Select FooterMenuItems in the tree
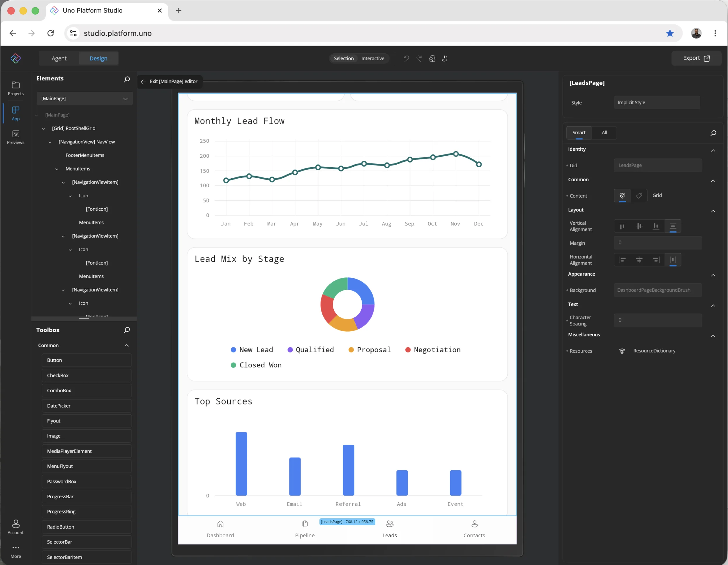 click(x=85, y=155)
